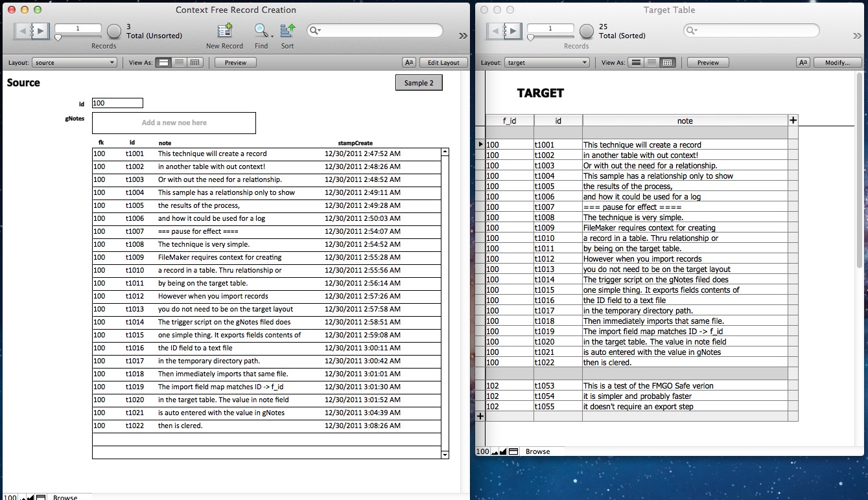Click the 'note' column header in Target table
Screen dimensions: 868x500
click(685, 120)
